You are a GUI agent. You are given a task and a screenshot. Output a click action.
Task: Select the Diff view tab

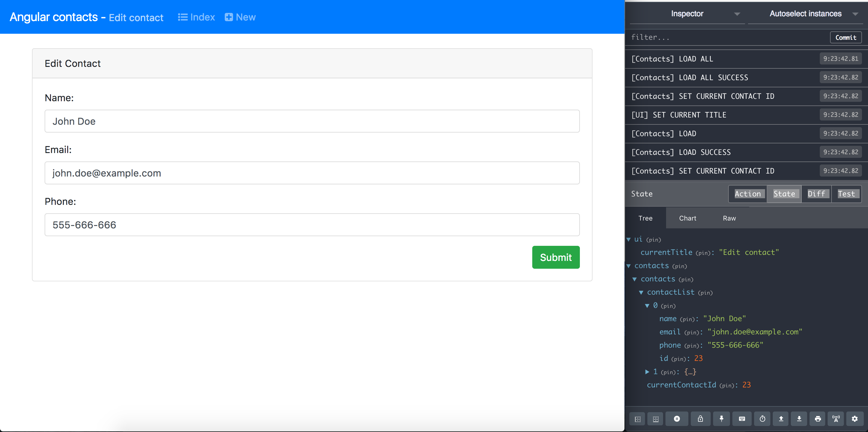[x=816, y=194]
